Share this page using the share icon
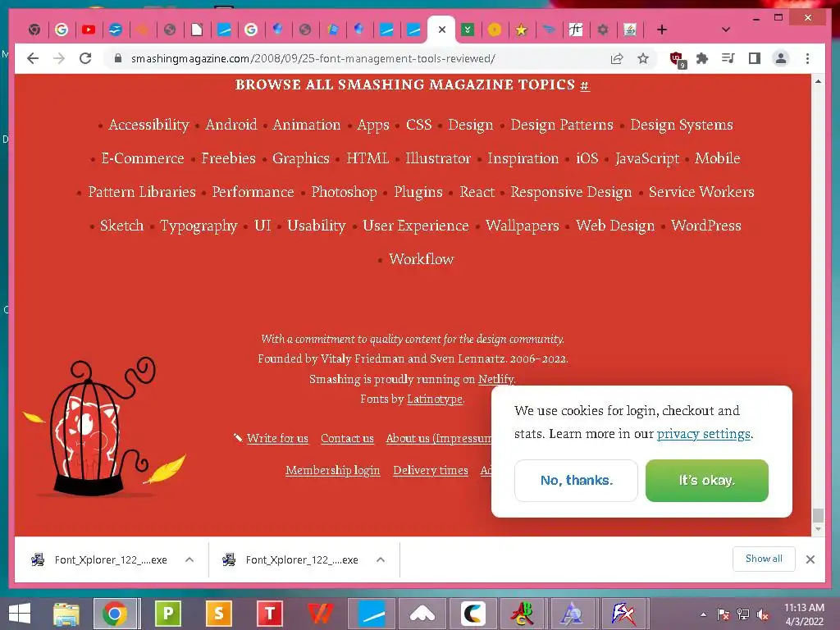The height and width of the screenshot is (630, 840). (617, 58)
